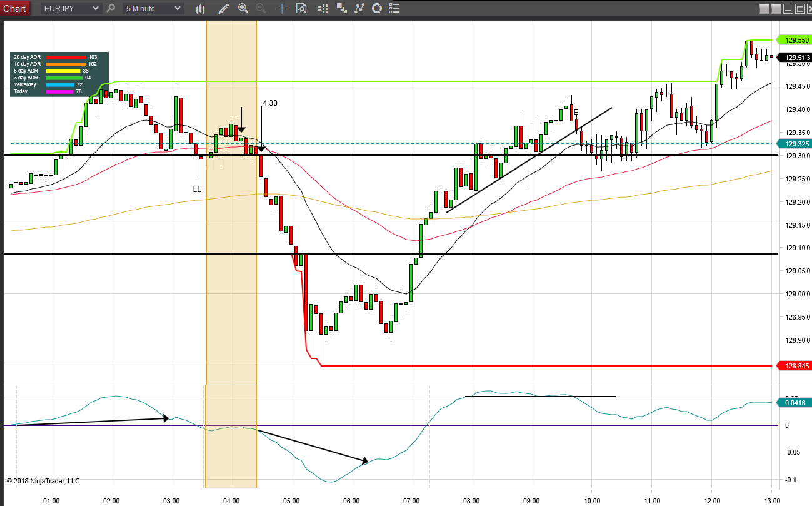Image resolution: width=812 pixels, height=506 pixels.
Task: Search for an instrument with magnifier
Action: tap(111, 9)
